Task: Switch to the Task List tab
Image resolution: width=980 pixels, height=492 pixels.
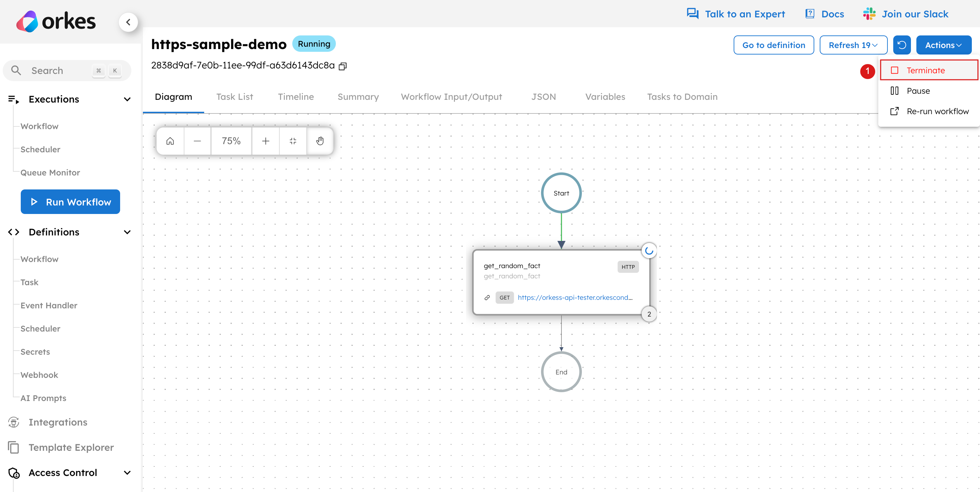Action: [235, 97]
